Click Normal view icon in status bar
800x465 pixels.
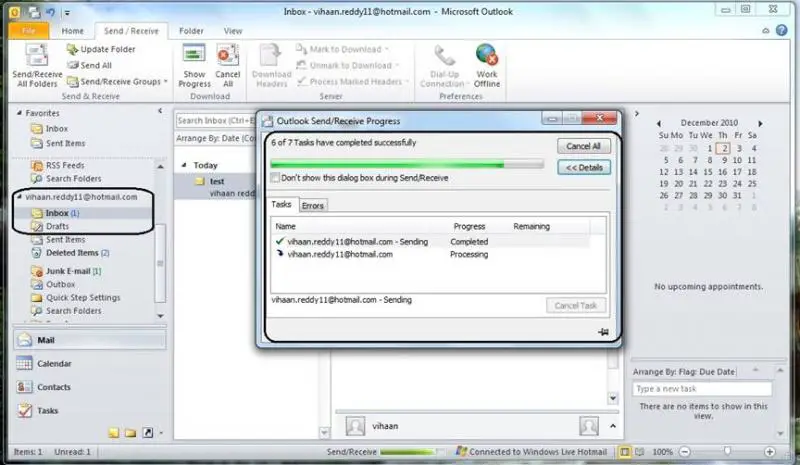point(624,452)
